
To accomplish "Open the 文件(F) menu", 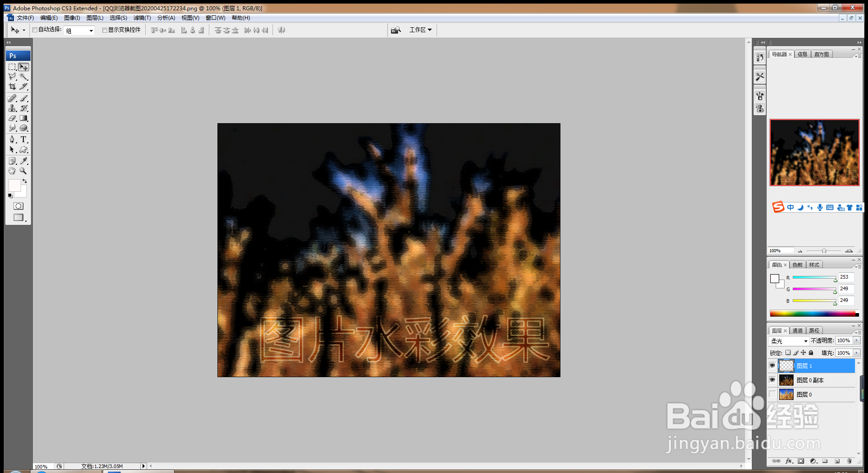I will coord(25,18).
